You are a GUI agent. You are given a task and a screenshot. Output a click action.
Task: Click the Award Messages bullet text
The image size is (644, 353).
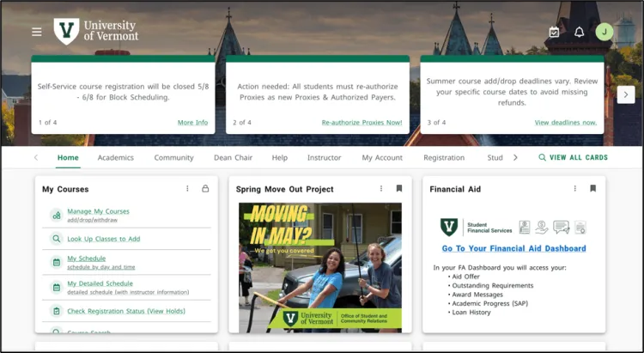point(477,295)
